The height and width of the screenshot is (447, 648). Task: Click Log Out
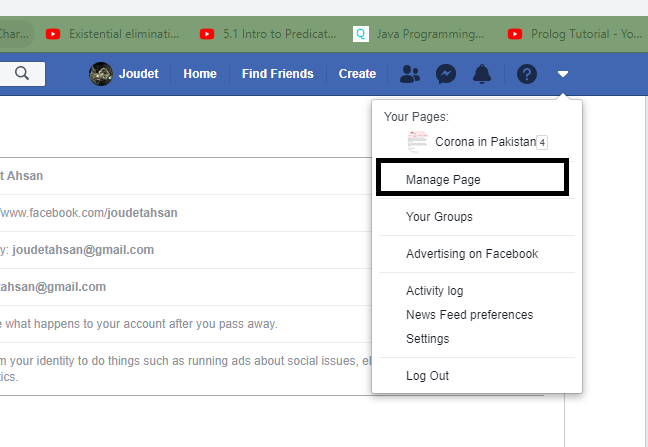[x=427, y=376]
